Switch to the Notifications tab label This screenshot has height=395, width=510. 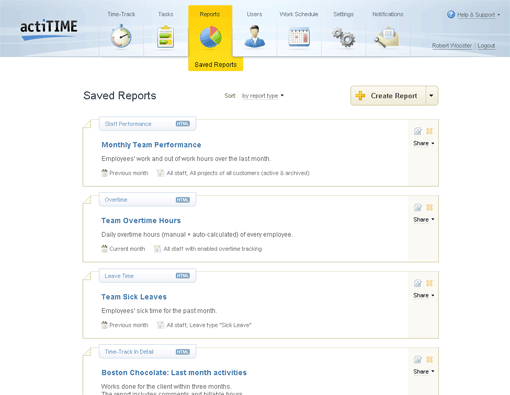(x=388, y=14)
